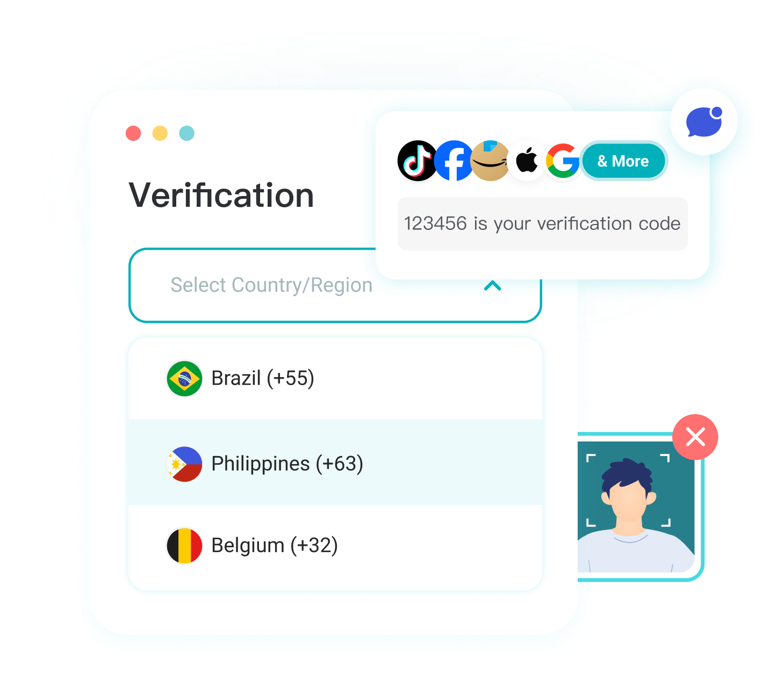Select Brazil (+55) from the list
This screenshot has width=784, height=687.
pos(335,379)
